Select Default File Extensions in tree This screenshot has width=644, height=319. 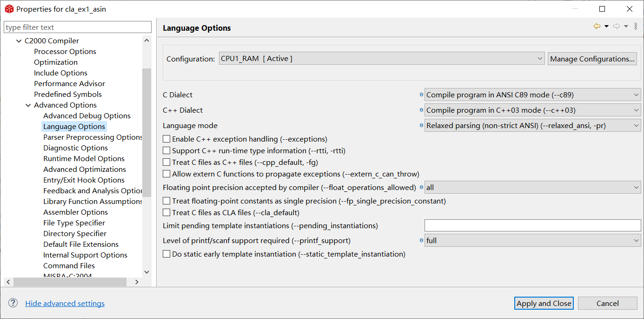(x=81, y=244)
